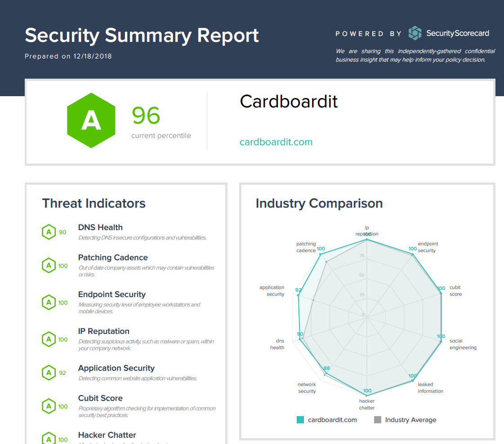Click the SecurityScorecard brand name
Image resolution: width=504 pixels, height=444 pixels.
(x=458, y=33)
